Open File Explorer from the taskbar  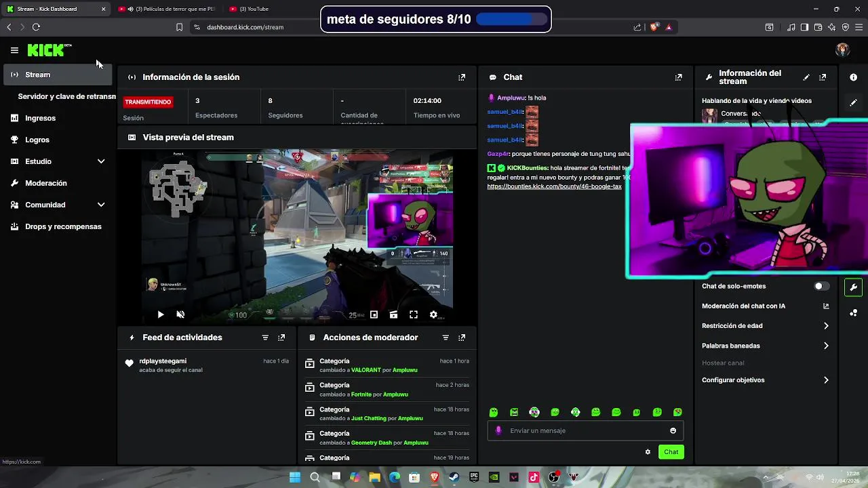[x=374, y=477]
